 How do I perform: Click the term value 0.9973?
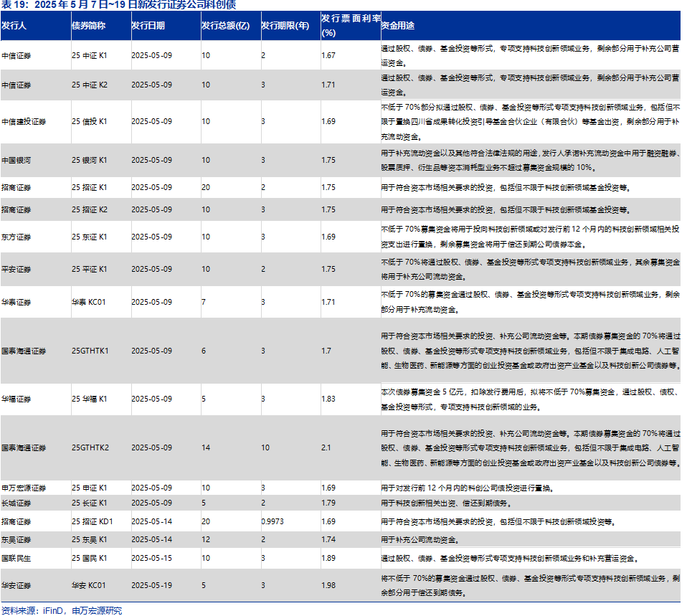(x=273, y=522)
